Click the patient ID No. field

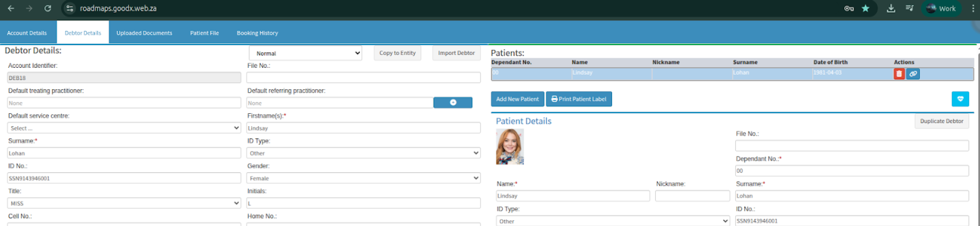click(852, 221)
